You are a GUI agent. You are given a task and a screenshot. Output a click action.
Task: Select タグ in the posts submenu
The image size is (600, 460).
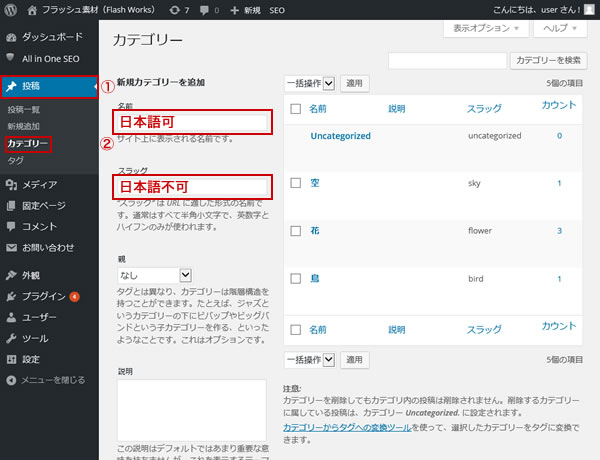pos(16,160)
